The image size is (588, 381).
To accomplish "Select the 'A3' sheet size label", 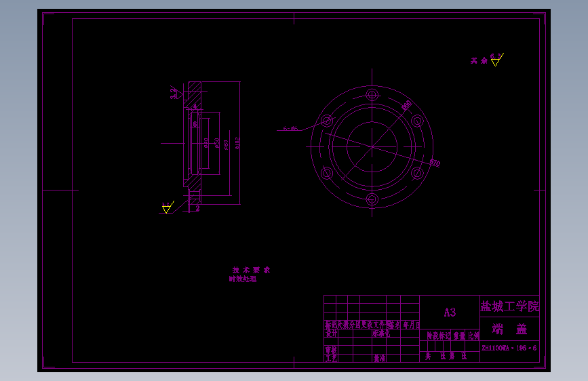I will (450, 312).
